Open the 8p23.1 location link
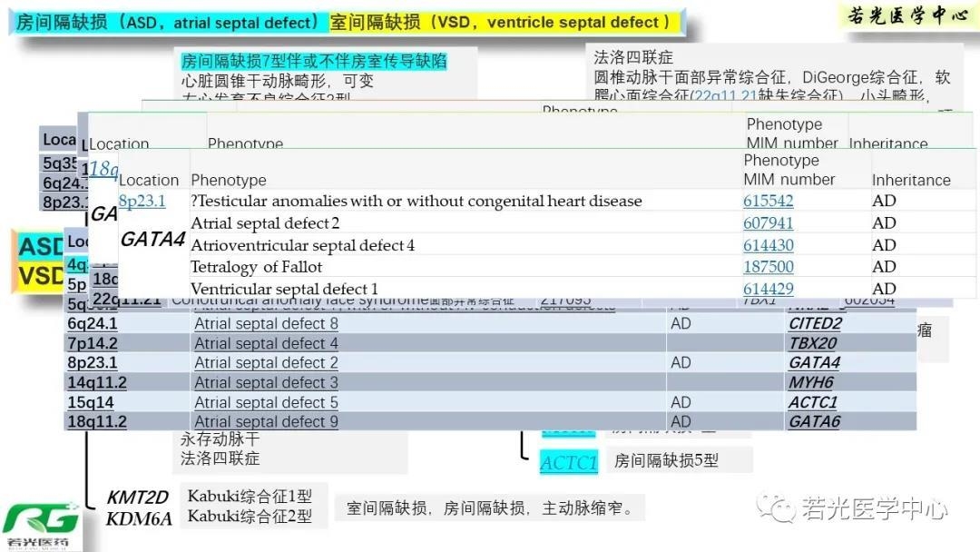This screenshot has height=552, width=980. (142, 202)
